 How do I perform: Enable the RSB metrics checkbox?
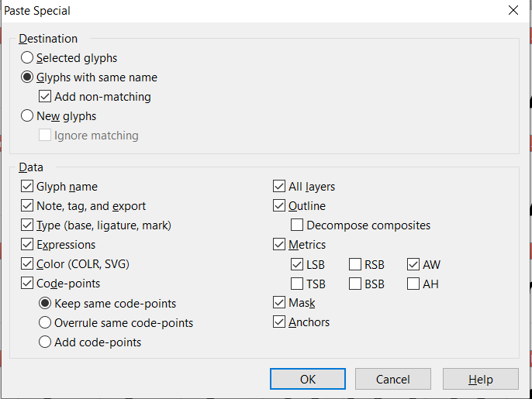pos(355,265)
